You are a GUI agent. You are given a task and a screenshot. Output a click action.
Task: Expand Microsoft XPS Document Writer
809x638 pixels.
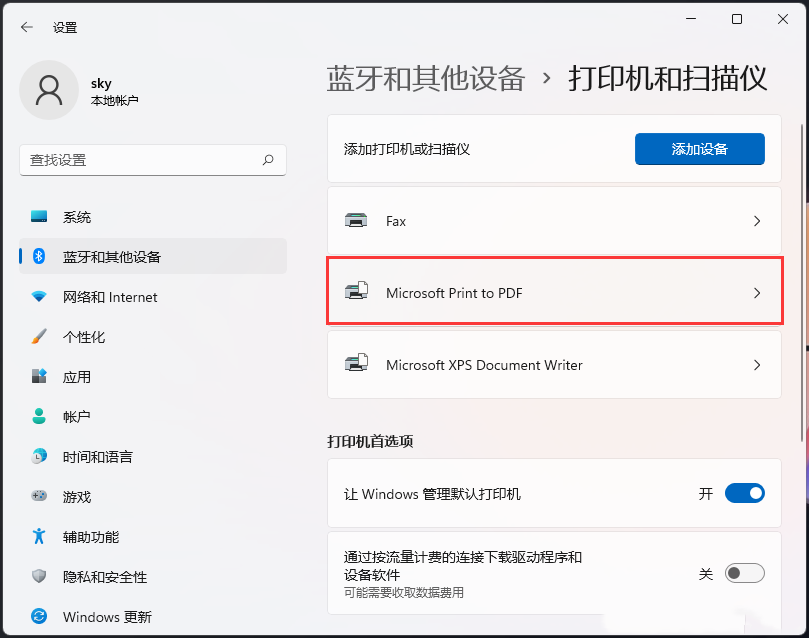click(x=554, y=364)
